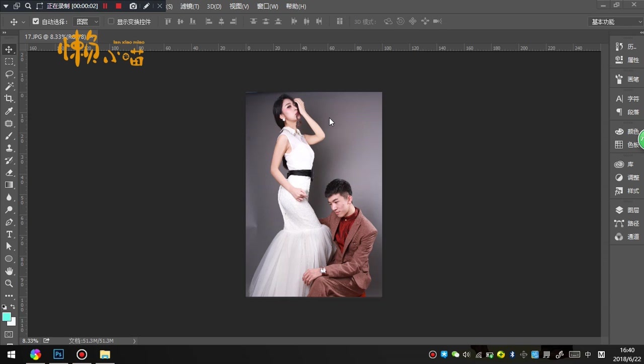Click the volume icon in system tray
Viewport: 644px width, 364px height.
click(x=466, y=354)
